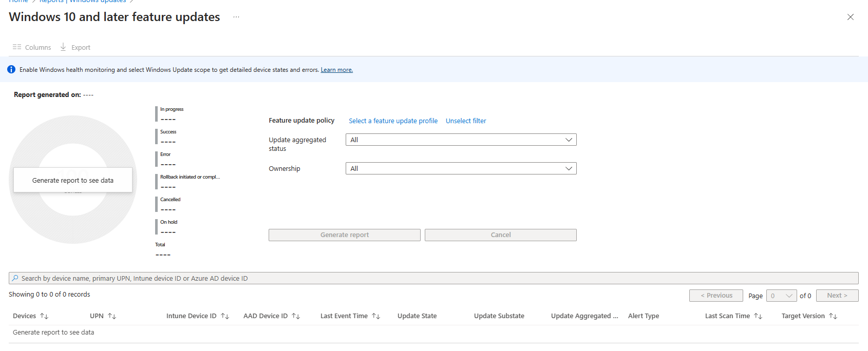Open the Page number dropdown
868x351 pixels.
[x=782, y=296]
